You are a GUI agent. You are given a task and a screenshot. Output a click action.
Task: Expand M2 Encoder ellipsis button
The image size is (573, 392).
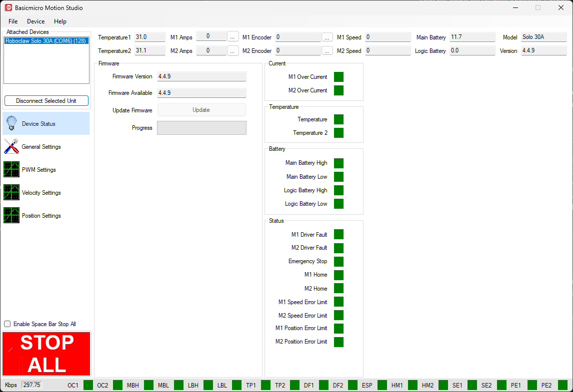[x=327, y=51]
